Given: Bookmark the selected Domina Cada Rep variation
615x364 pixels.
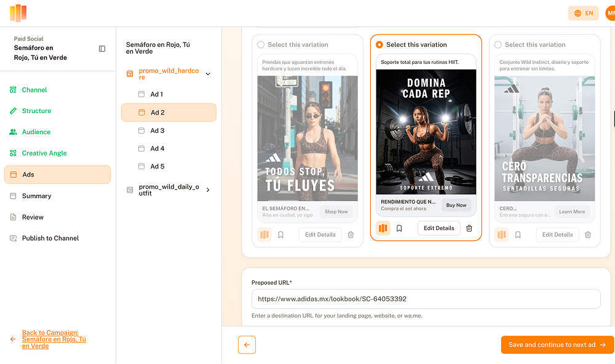Looking at the screenshot, I should 399,228.
